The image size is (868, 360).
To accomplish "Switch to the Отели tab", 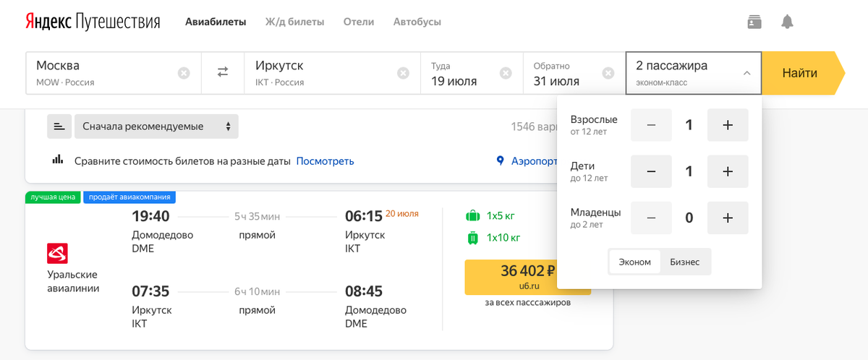I will tap(359, 22).
